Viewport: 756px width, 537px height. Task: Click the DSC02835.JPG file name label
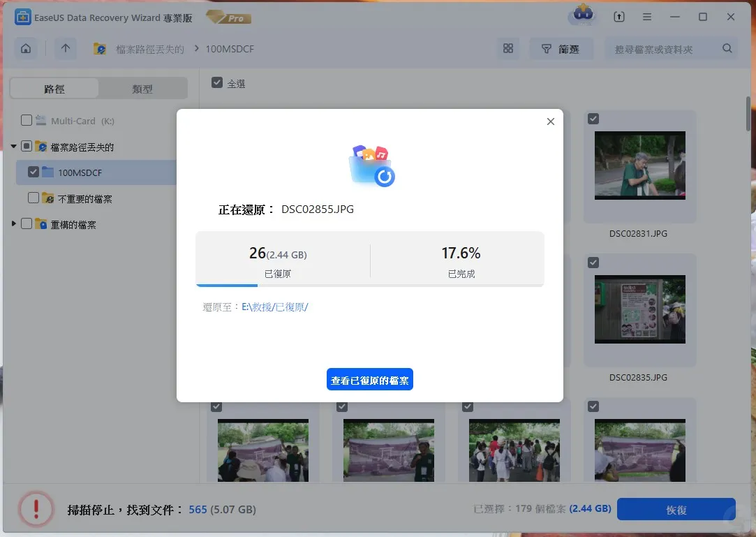pos(638,377)
